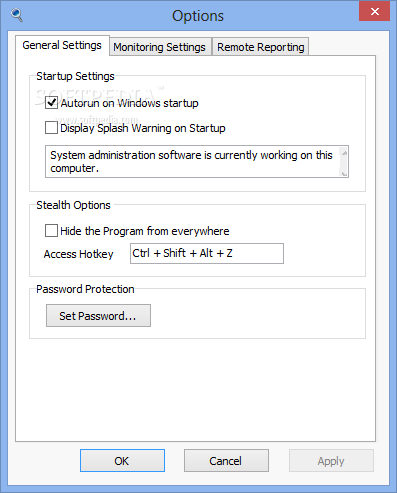
Task: Click the magnifier app icon in title bar
Action: (17, 15)
